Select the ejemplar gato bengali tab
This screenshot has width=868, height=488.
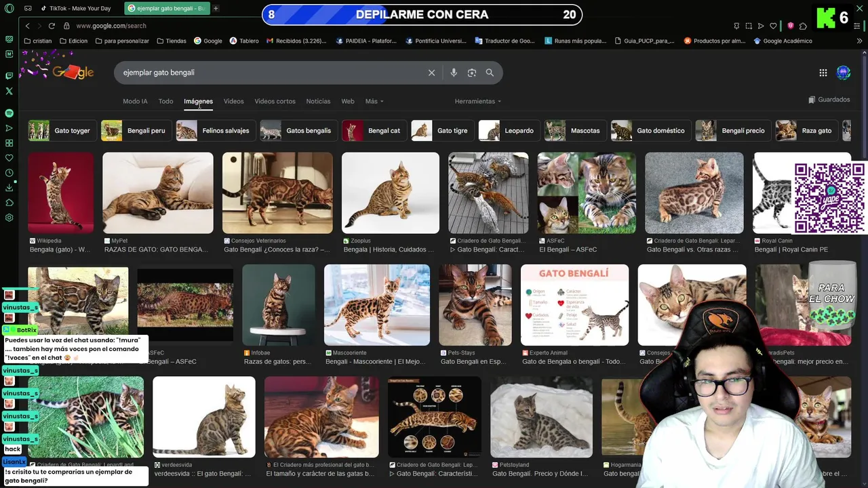(x=167, y=8)
